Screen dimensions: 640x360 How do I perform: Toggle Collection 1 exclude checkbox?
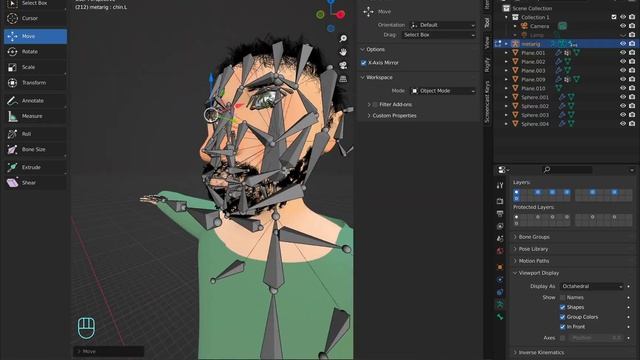click(614, 17)
